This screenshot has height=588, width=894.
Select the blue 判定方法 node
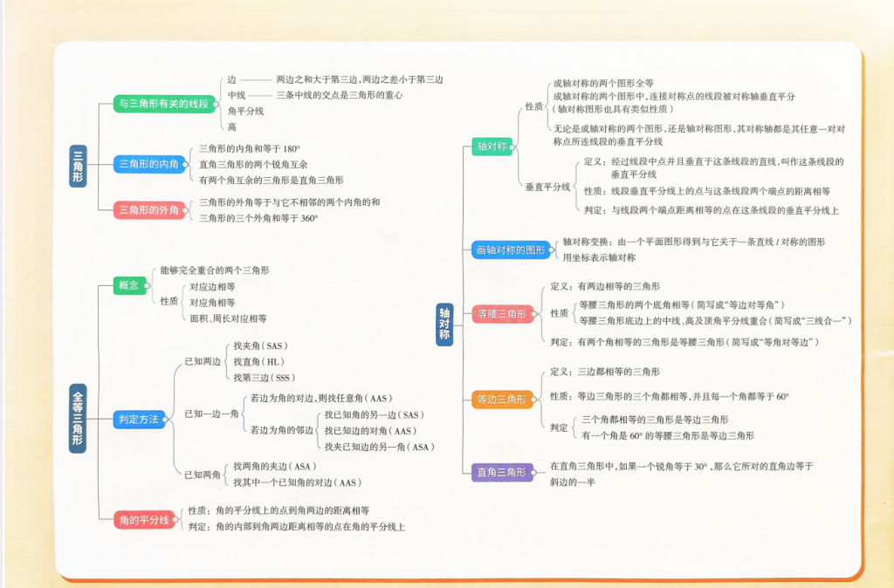click(139, 420)
